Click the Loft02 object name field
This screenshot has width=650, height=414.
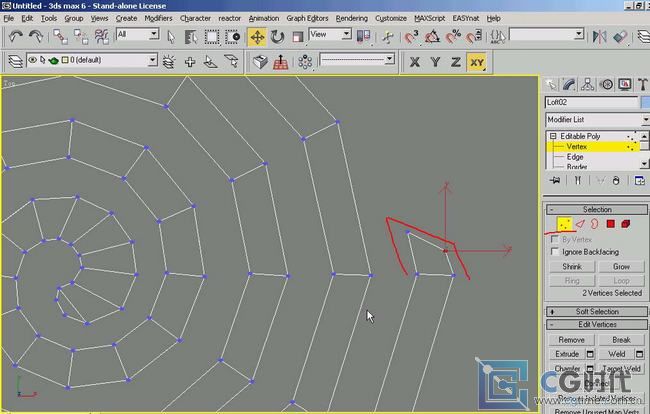click(592, 102)
